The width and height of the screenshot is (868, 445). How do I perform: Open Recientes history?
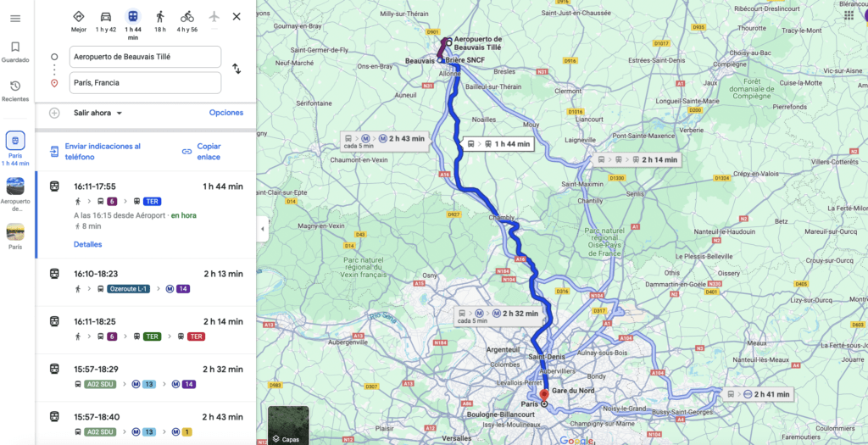pos(15,92)
